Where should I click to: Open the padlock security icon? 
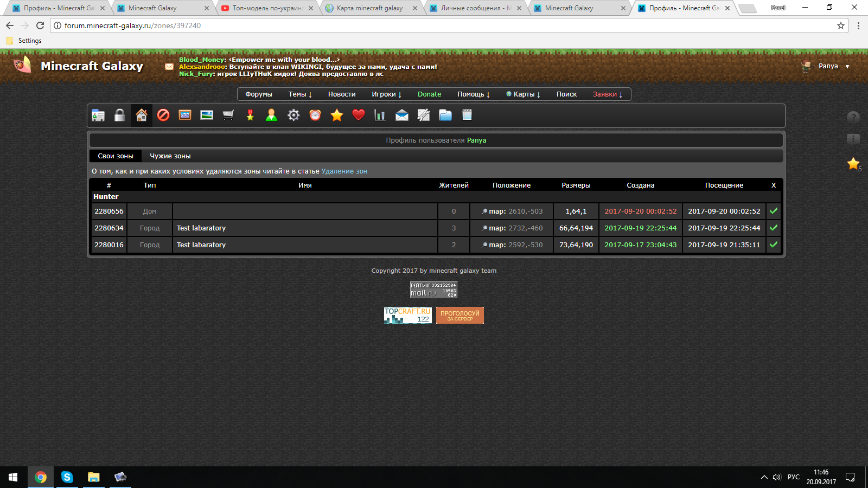tap(119, 115)
